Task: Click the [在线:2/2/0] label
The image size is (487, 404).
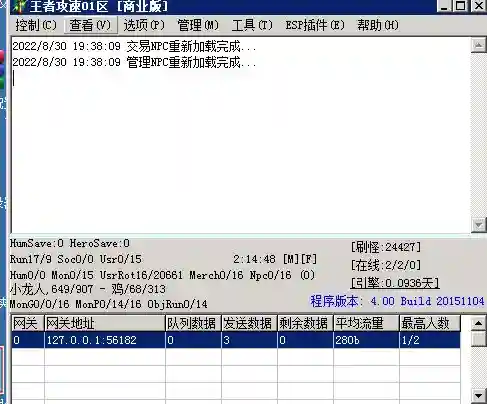Action: click(386, 265)
